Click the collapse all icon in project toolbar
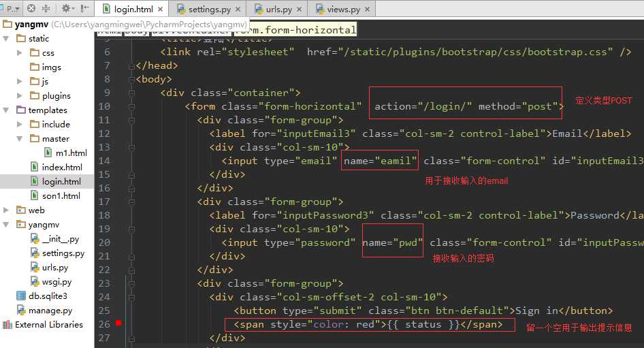The image size is (644, 348). (46, 8)
